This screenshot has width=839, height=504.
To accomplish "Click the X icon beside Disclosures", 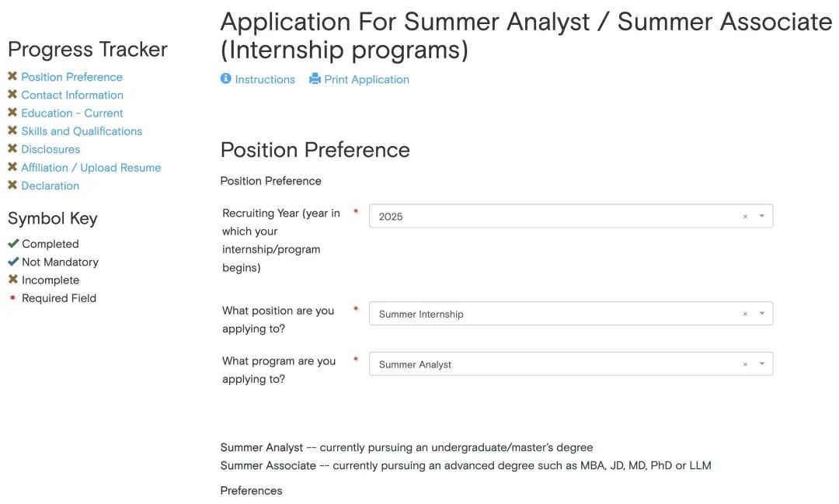I will pyautogui.click(x=12, y=149).
